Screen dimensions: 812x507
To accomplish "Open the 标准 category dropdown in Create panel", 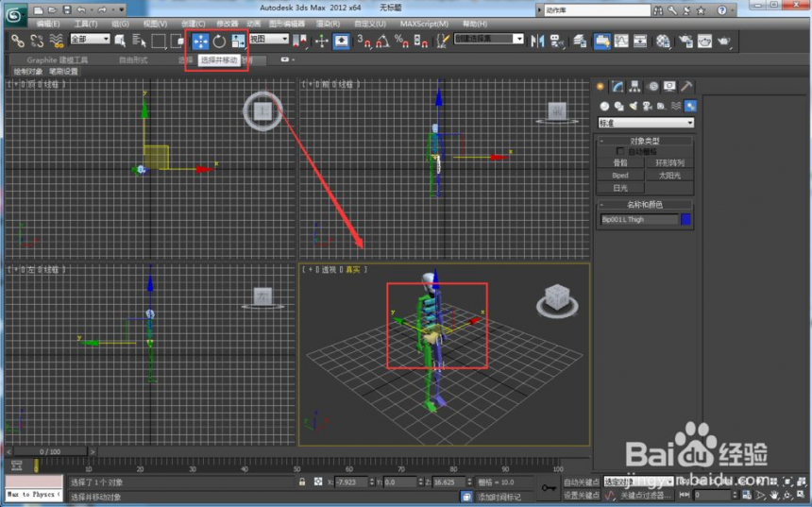I will pos(646,123).
